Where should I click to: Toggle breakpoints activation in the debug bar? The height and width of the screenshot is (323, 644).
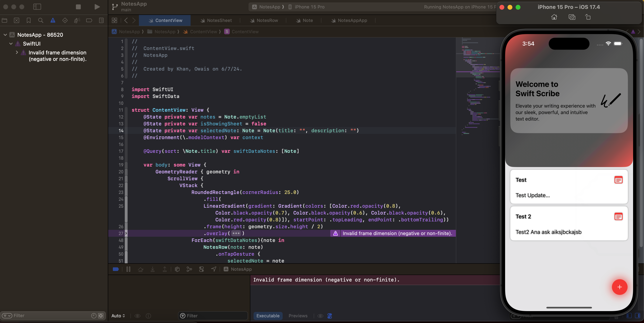(x=116, y=269)
